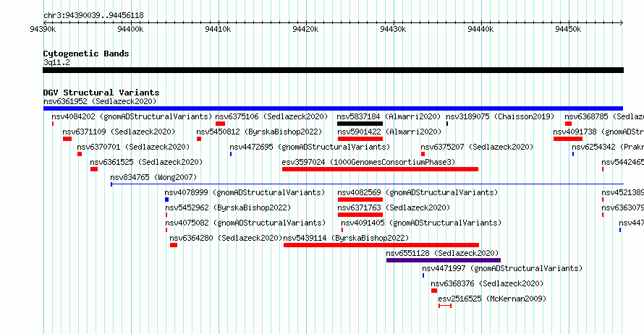This screenshot has width=644, height=334.
Task: Click the chr3:94390039..94456118 region label
Action: 93,16
